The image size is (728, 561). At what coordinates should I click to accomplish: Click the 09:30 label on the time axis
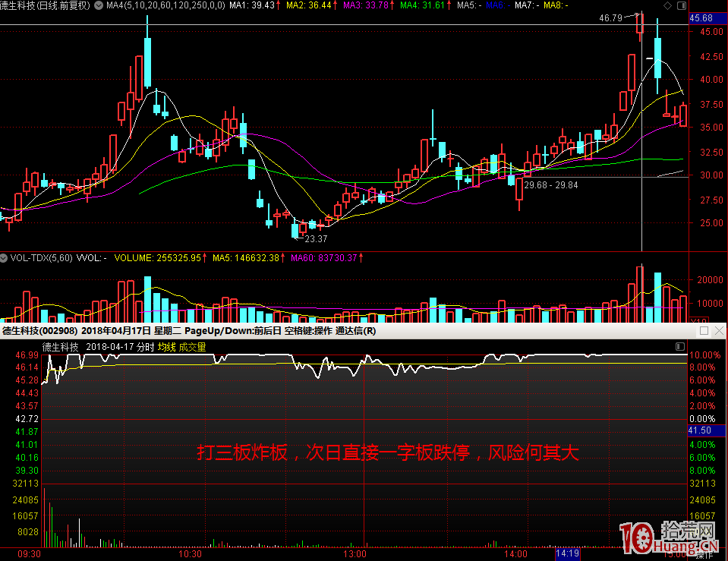[x=30, y=554]
